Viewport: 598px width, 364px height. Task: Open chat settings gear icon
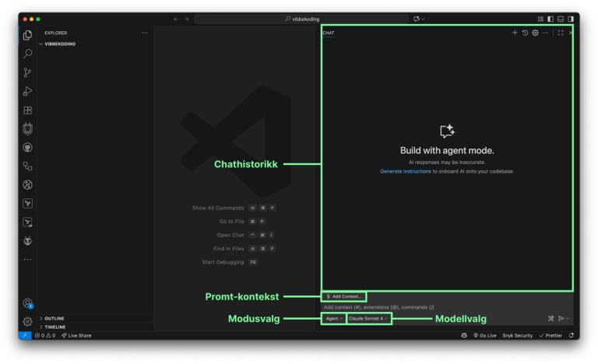(x=535, y=33)
